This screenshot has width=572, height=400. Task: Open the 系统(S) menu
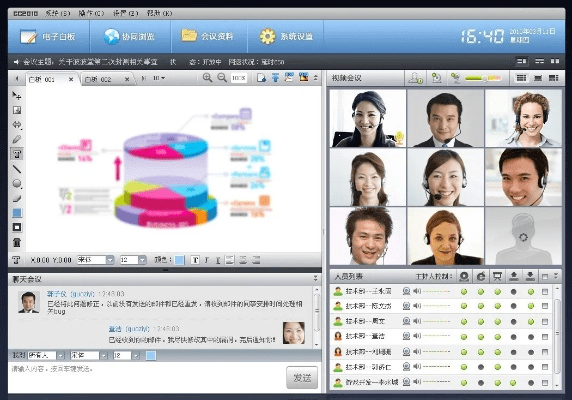[58, 13]
